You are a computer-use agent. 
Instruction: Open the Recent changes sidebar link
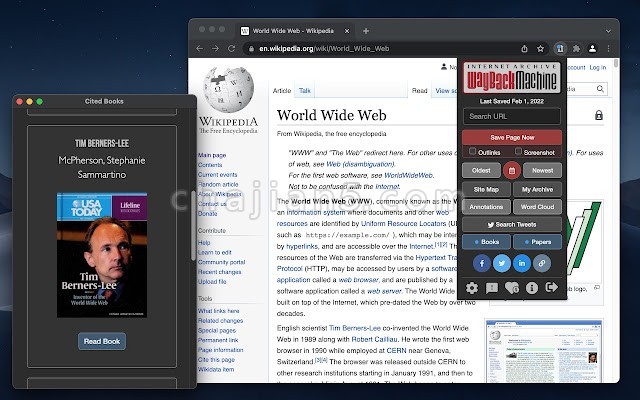click(220, 272)
